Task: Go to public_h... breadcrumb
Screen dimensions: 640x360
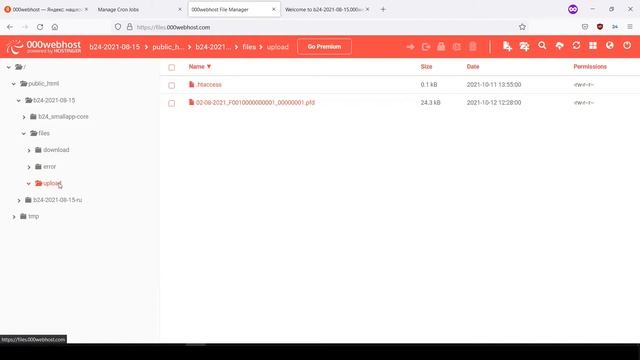Action: click(168, 47)
